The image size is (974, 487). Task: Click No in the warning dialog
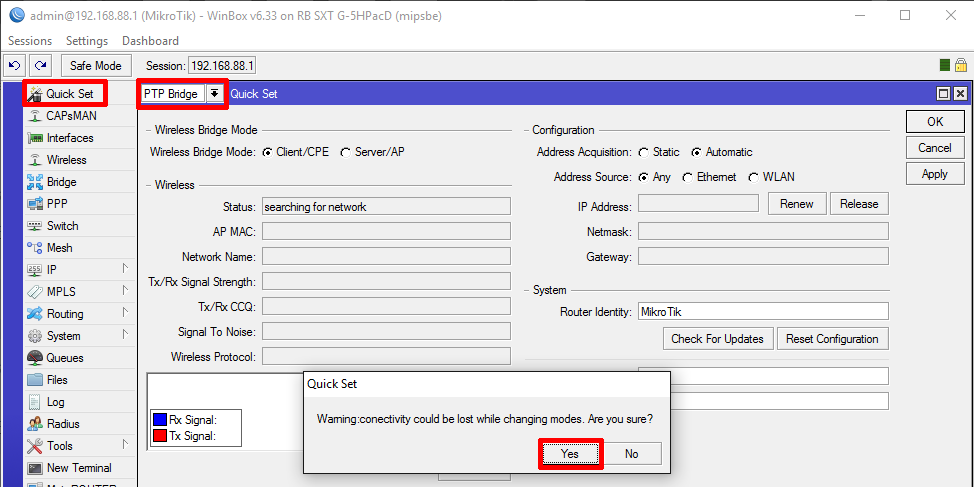(x=632, y=454)
